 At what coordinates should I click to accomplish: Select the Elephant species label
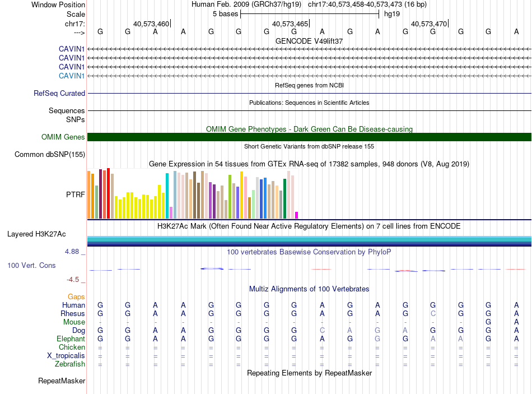(71, 339)
